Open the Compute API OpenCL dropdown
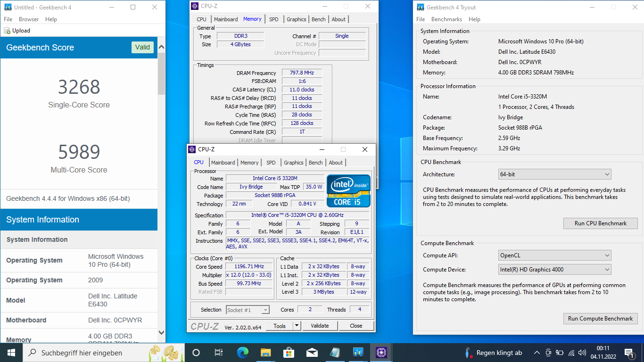644x362 pixels. 554,255
